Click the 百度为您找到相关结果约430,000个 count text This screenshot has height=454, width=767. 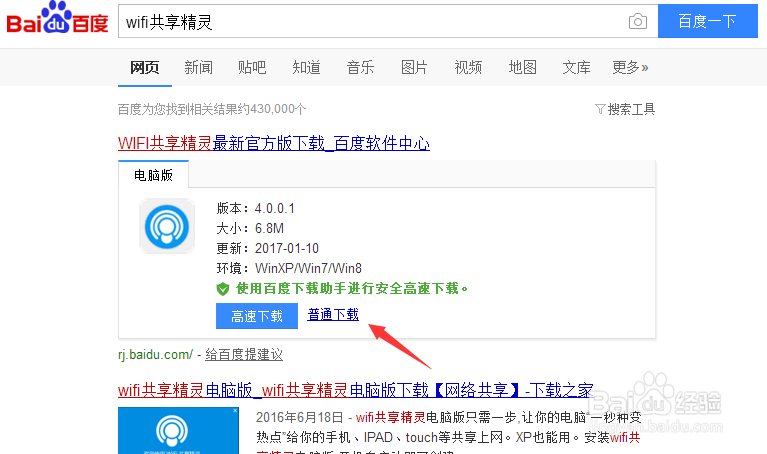tap(212, 109)
